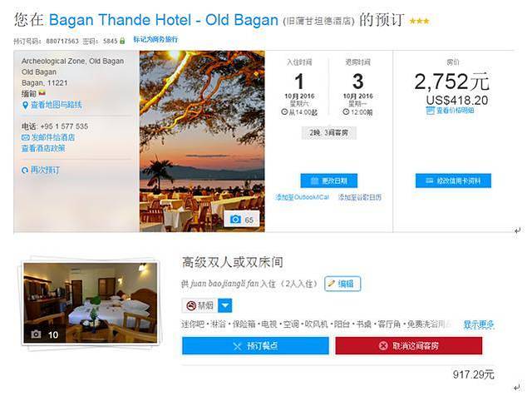This screenshot has width=532, height=396.
Task: Click the 修改信用卡资料 button
Action: pyautogui.click(x=453, y=181)
